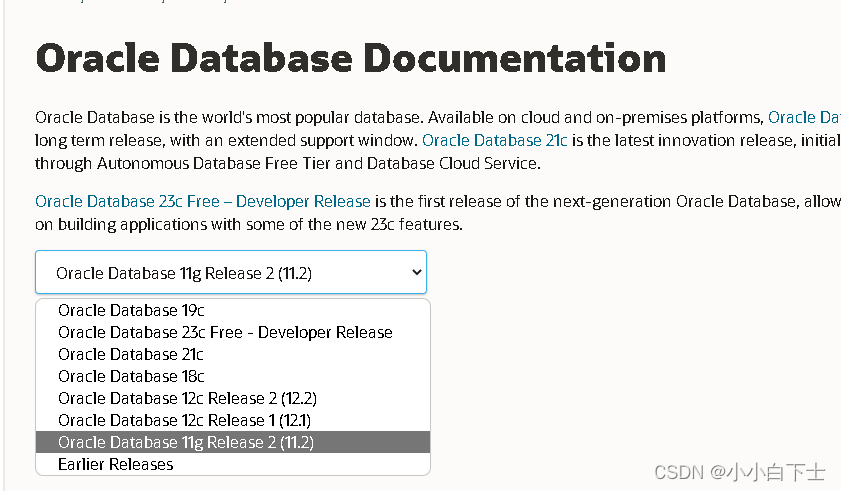This screenshot has width=841, height=491.
Task: Select highlighted Oracle Database 11g Release 2 (11.2) option
Action: pos(233,442)
